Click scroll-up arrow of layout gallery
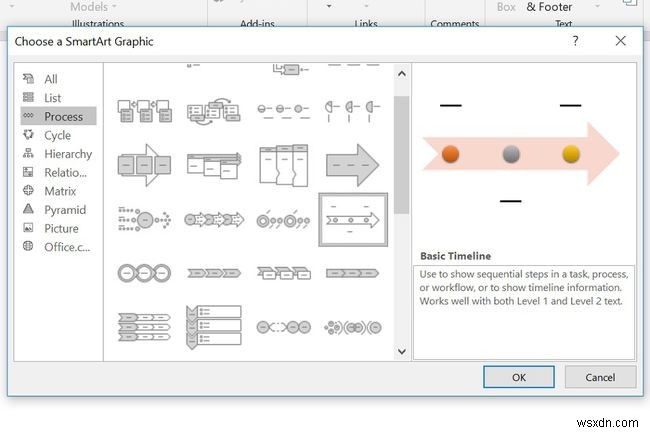The image size is (650, 433). (401, 74)
